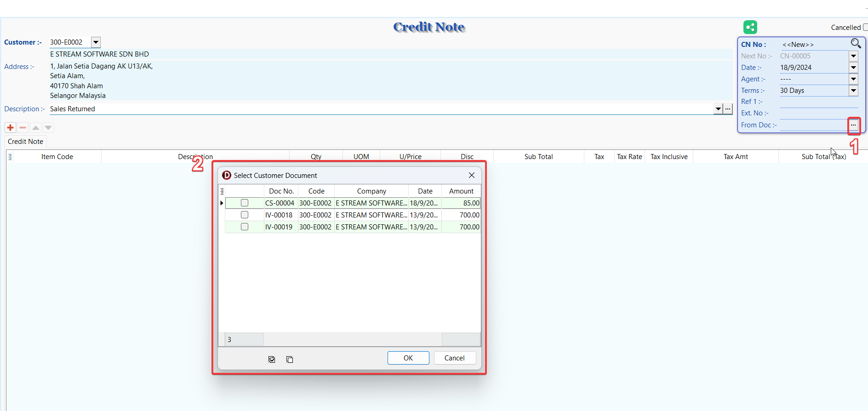Click into the Ref 1 field
This screenshot has width=868, height=411.
pos(818,102)
